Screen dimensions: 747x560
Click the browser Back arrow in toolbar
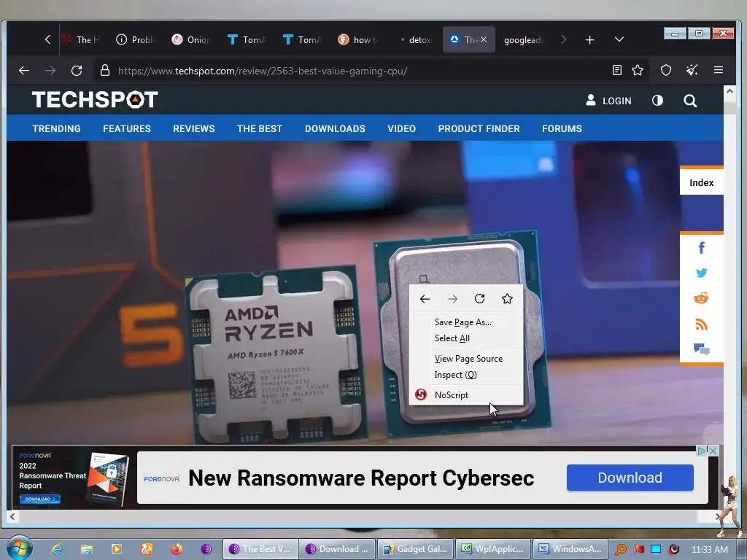point(24,71)
